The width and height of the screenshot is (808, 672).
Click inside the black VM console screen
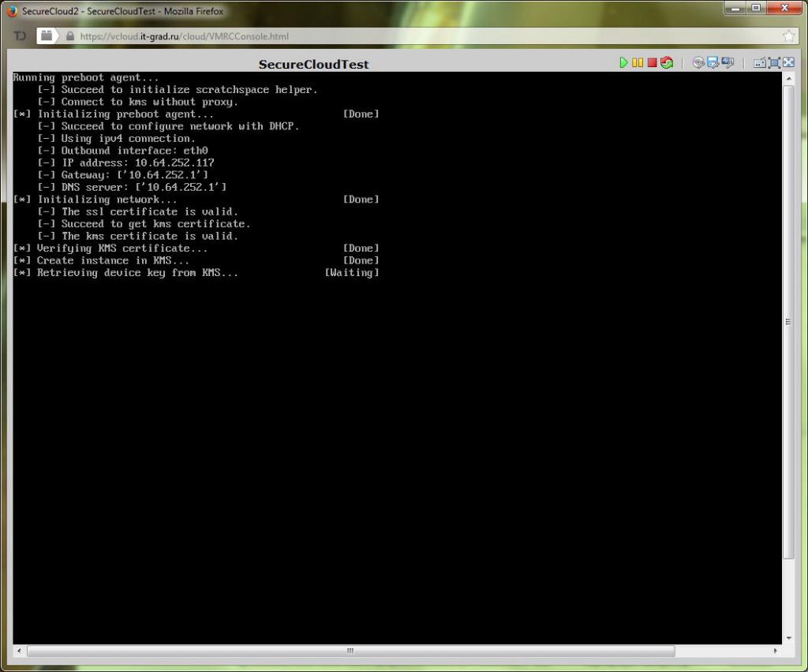[395, 434]
